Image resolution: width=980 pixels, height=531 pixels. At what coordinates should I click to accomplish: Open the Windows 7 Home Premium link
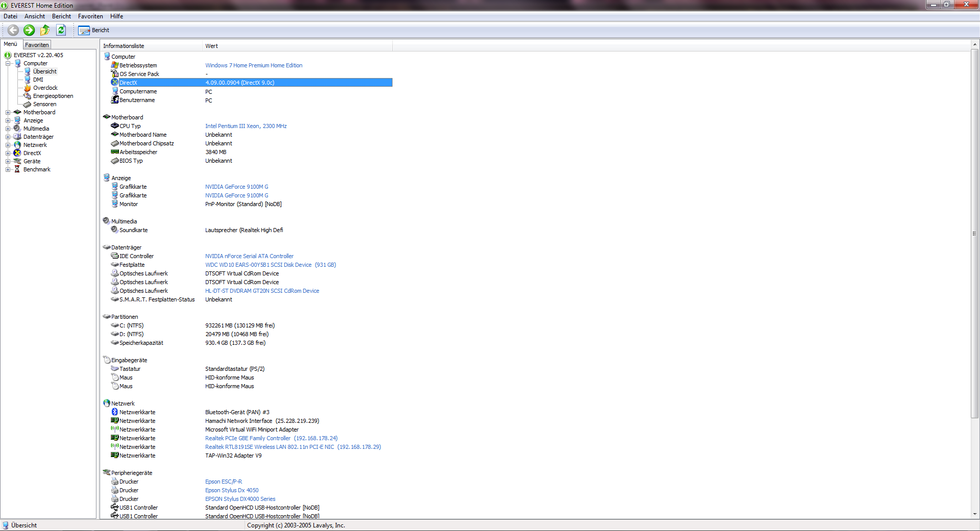[x=254, y=65]
